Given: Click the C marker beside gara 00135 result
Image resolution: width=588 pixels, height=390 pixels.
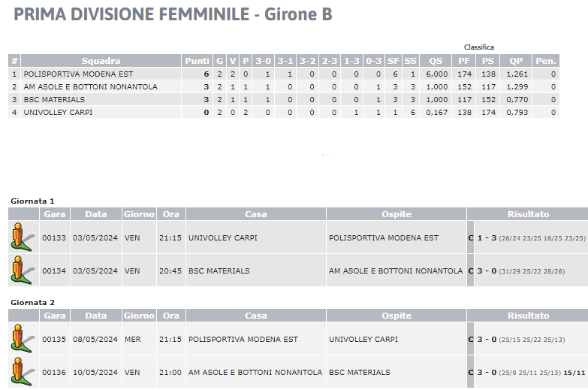Looking at the screenshot, I should (x=471, y=340).
